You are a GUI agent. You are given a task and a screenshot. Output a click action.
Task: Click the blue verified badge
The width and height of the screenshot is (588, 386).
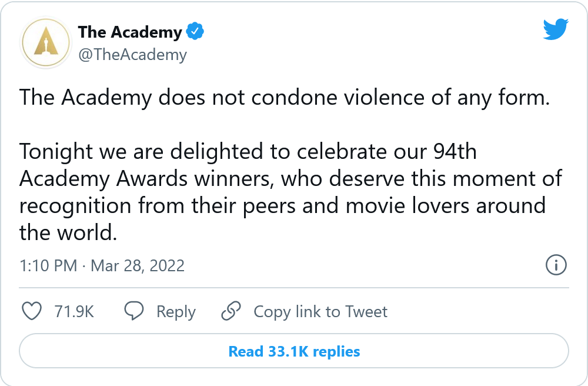194,32
